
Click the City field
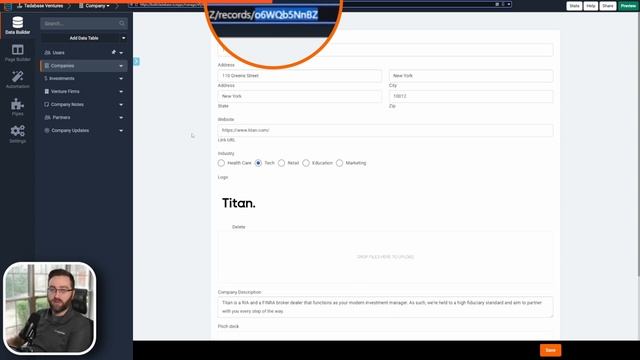coord(471,76)
